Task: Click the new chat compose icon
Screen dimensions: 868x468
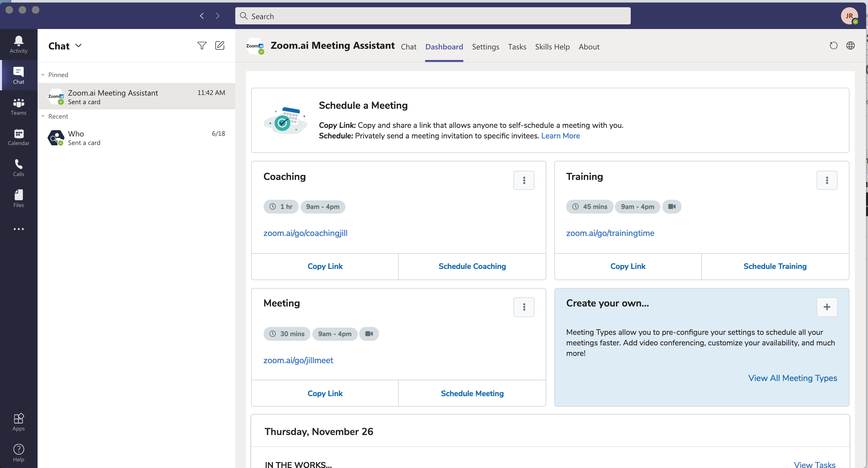Action: point(220,45)
